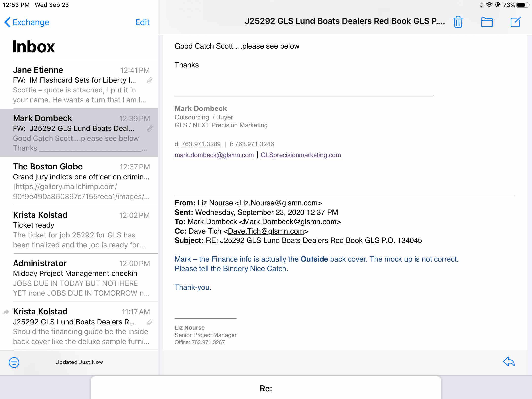Tap the reply arrow icon
The height and width of the screenshot is (399, 532).
[509, 362]
